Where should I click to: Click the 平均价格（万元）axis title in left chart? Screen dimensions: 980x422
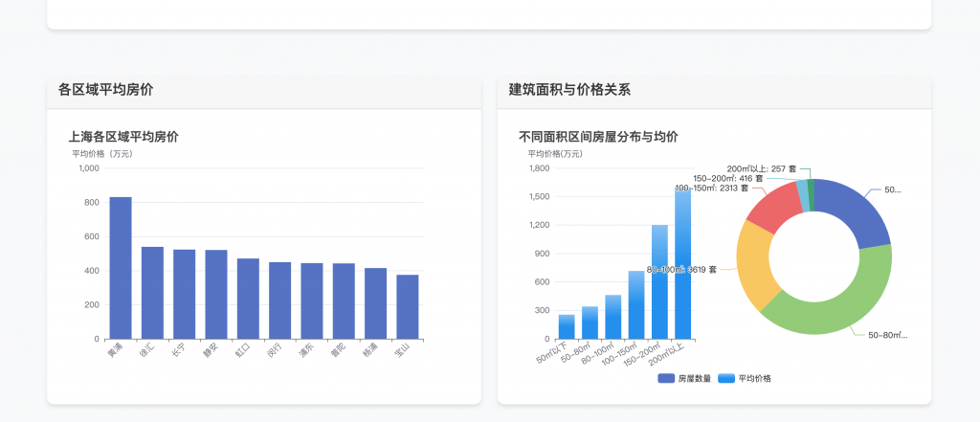click(102, 154)
